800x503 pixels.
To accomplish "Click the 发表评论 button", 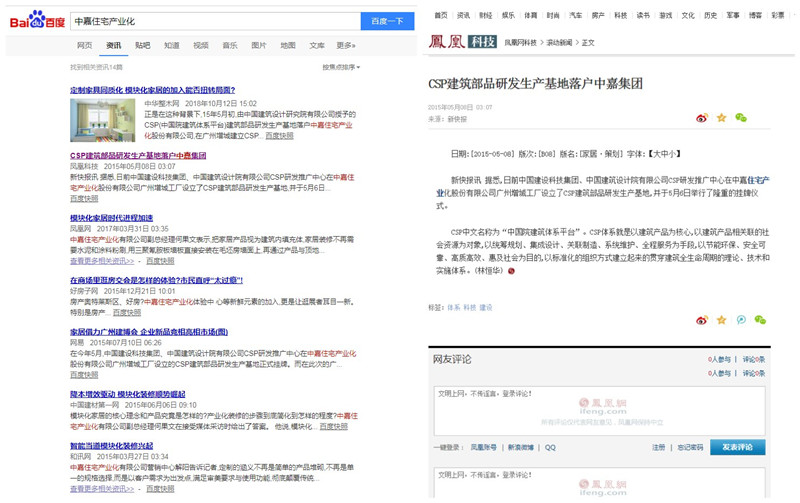I will (x=737, y=447).
